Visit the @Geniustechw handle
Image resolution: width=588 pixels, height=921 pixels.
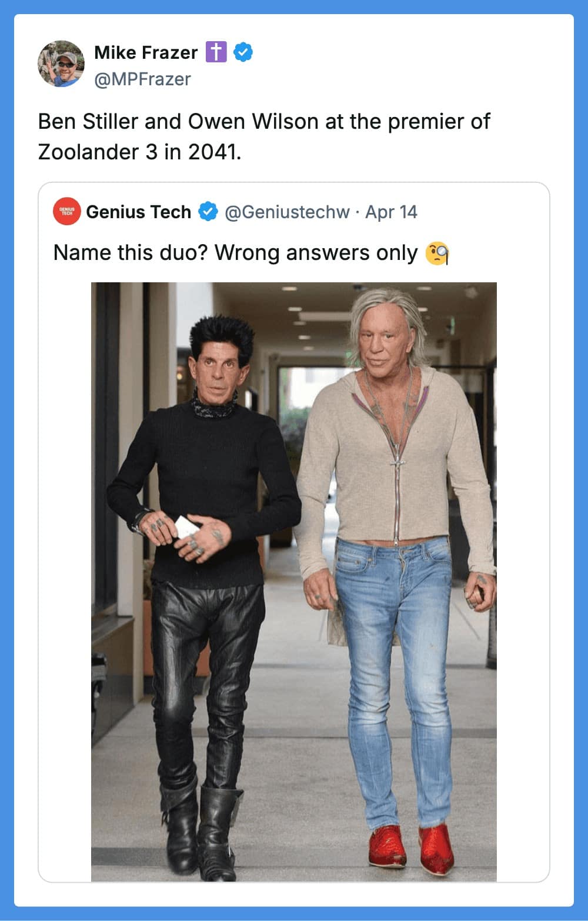[x=288, y=212]
